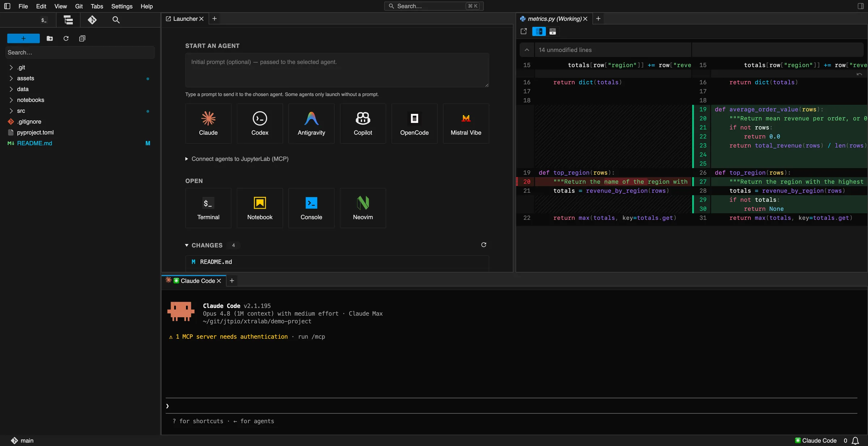
Task: Open README.md in the changes list
Action: (337, 262)
